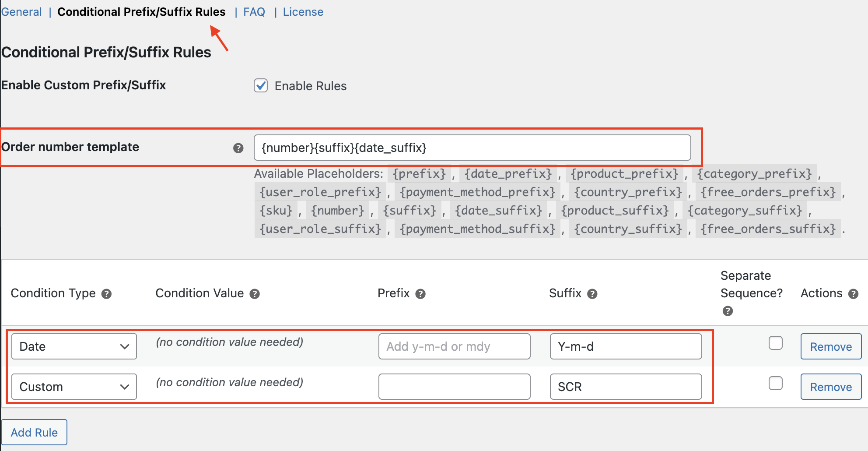Uncheck the Enable Rules checkbox
Image resolution: width=868 pixels, height=451 pixels.
pos(261,85)
